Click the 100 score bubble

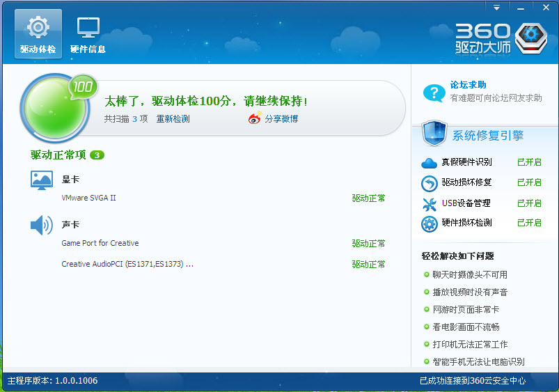pos(83,86)
